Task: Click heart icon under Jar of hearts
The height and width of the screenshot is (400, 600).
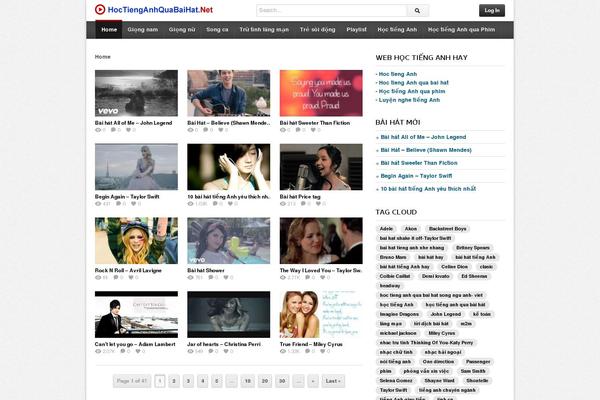Action: point(226,351)
